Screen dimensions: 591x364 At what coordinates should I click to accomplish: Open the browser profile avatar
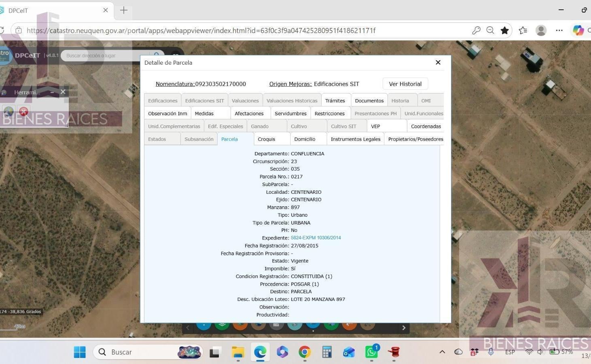tap(541, 30)
